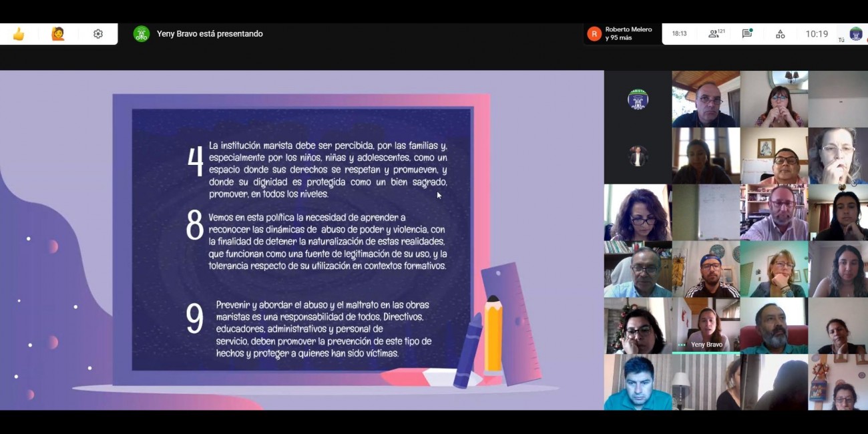Open the chat messages panel
Screen dimensions: 868x434
[x=747, y=33]
